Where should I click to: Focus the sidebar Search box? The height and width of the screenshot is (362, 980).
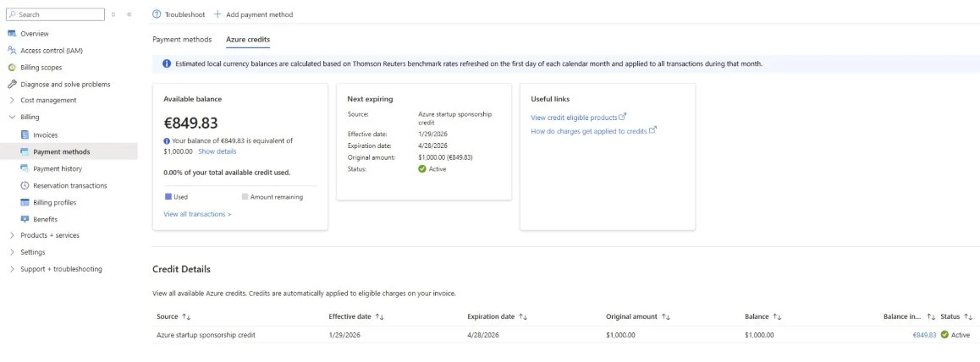pos(55,14)
